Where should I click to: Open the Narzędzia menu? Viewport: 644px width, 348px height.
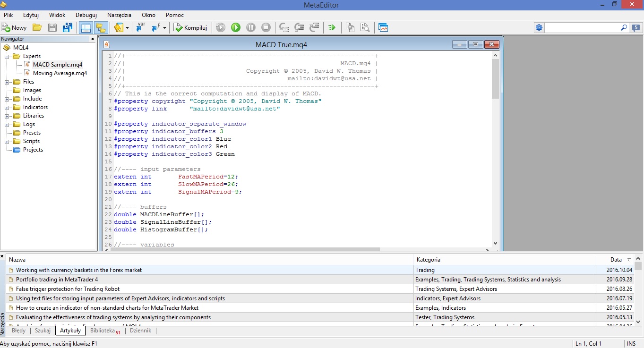[x=119, y=15]
